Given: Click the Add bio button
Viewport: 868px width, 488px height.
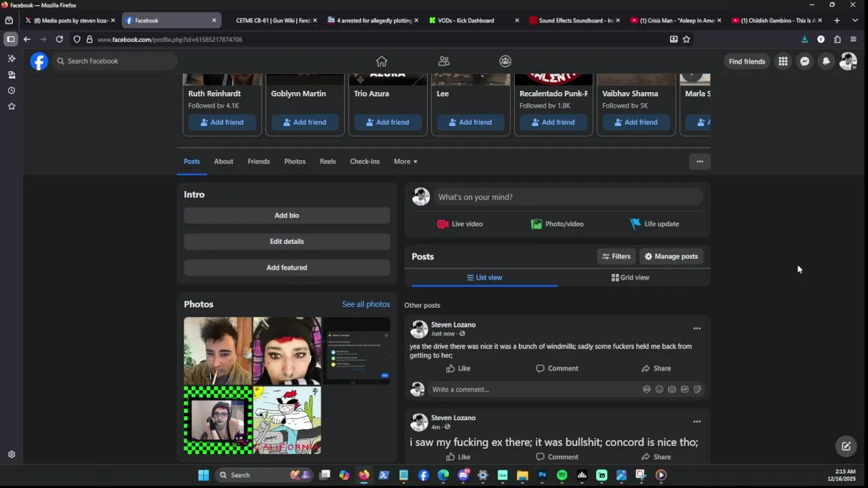Looking at the screenshot, I should [x=287, y=216].
